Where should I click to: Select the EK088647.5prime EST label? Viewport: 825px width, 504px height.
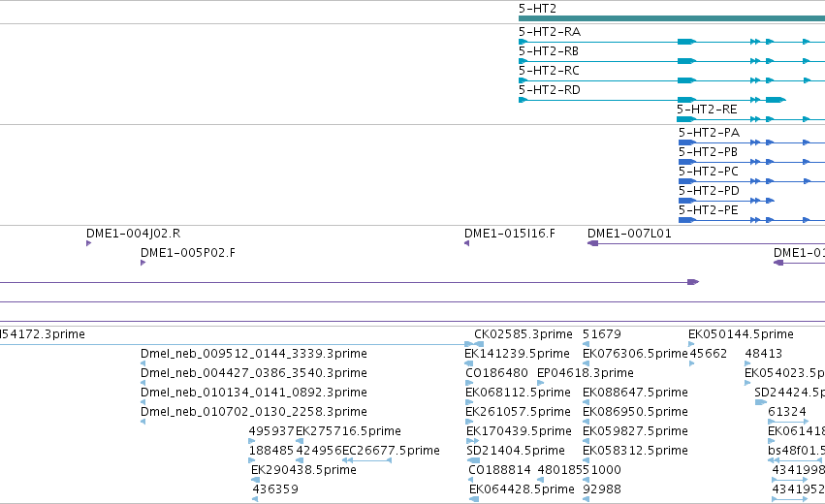coord(635,394)
